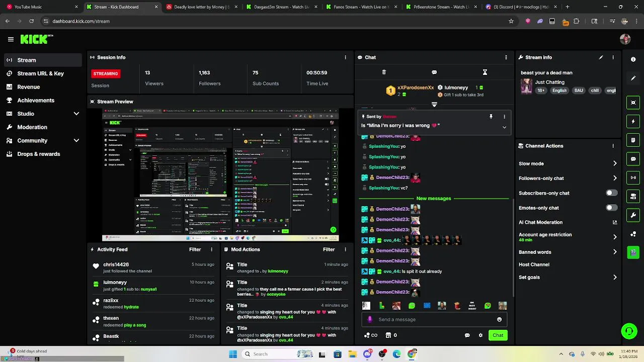Open the user profile avatar in the top right
644x362 pixels.
pos(625,39)
